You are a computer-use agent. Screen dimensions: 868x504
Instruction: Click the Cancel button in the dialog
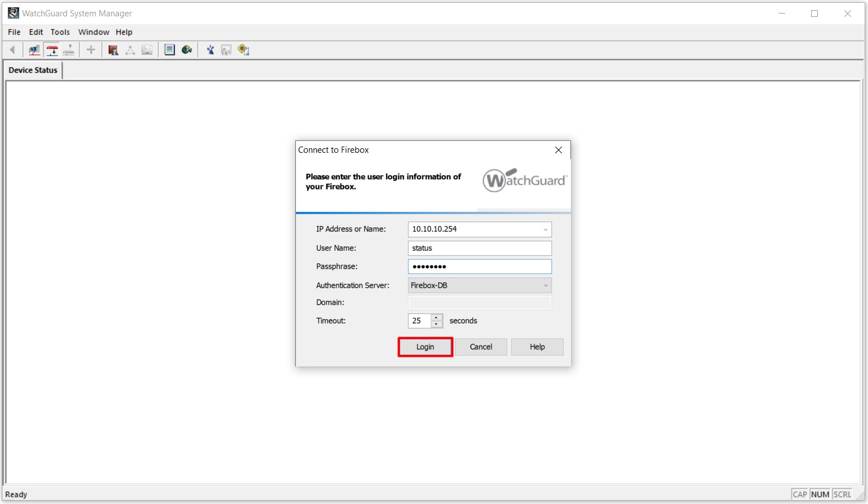pyautogui.click(x=481, y=347)
